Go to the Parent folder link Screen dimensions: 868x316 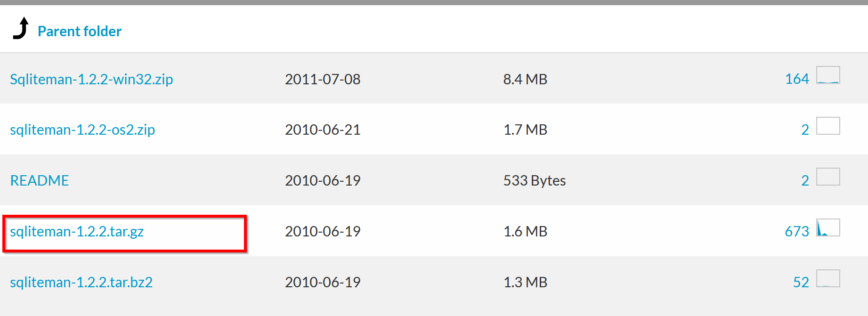pyautogui.click(x=80, y=31)
